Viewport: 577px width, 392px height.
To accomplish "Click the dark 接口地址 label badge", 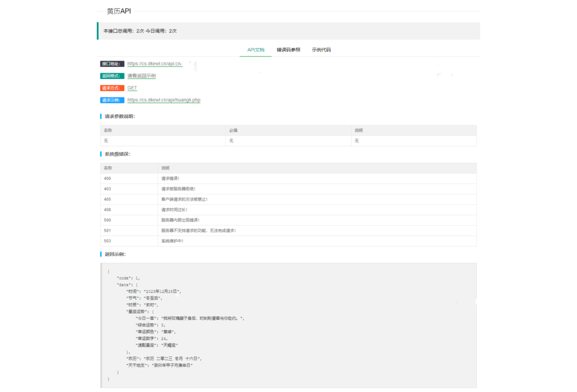I will (x=112, y=64).
